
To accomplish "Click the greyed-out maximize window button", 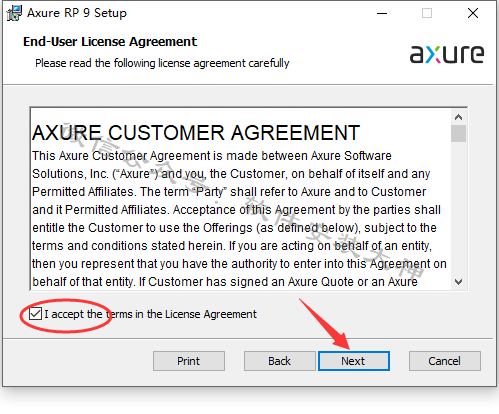I will (x=427, y=13).
